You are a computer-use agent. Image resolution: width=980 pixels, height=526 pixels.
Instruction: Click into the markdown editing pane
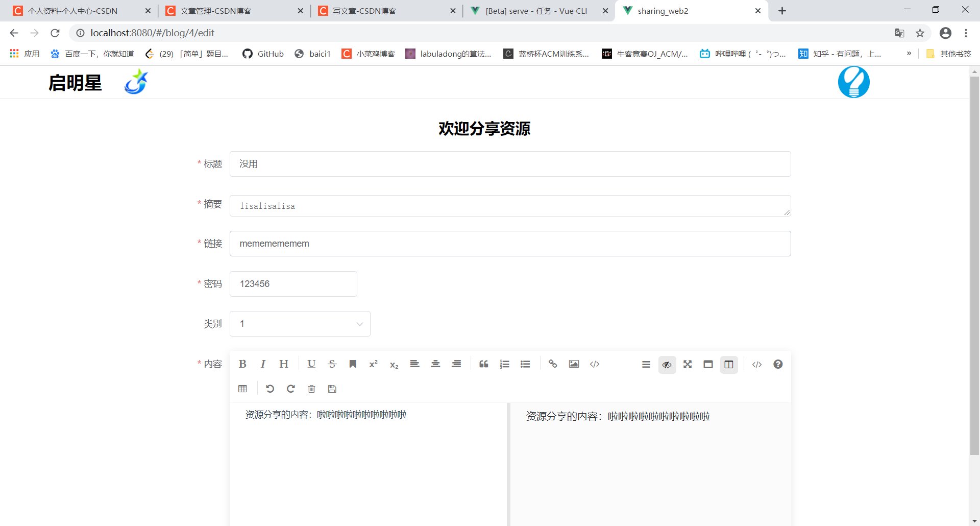click(369, 464)
